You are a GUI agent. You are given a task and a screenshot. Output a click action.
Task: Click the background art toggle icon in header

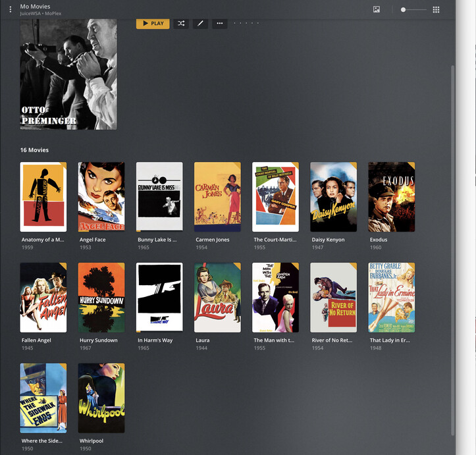[377, 9]
